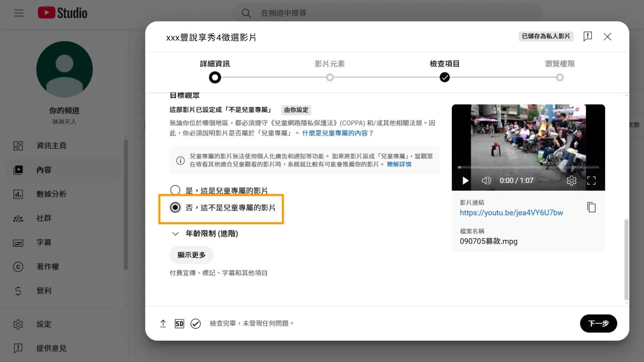This screenshot has height=362, width=644.
Task: Select 是，這是兒童專屬的影片 radio option
Action: [175, 190]
